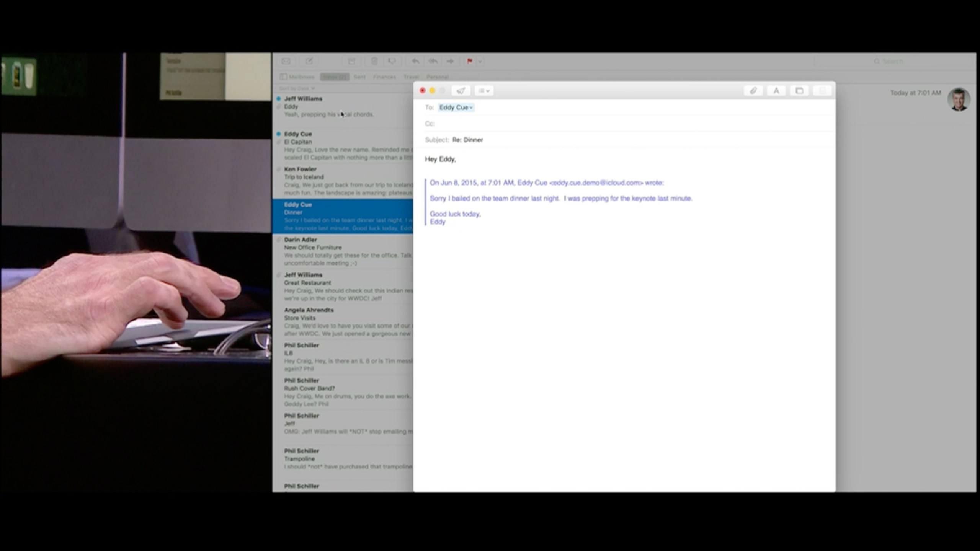Switch to the Sent mailbox tab
Viewport: 980px width, 551px height.
coord(359,77)
